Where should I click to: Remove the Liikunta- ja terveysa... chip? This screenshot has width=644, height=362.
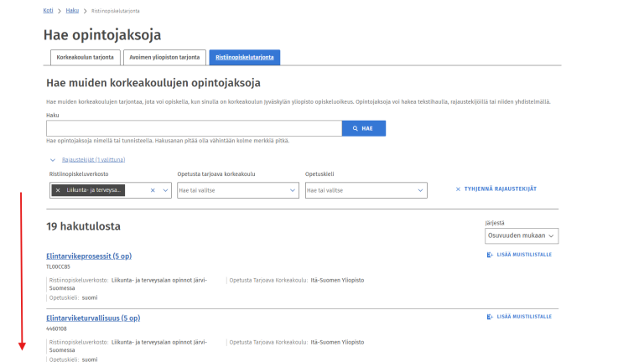[x=58, y=190]
